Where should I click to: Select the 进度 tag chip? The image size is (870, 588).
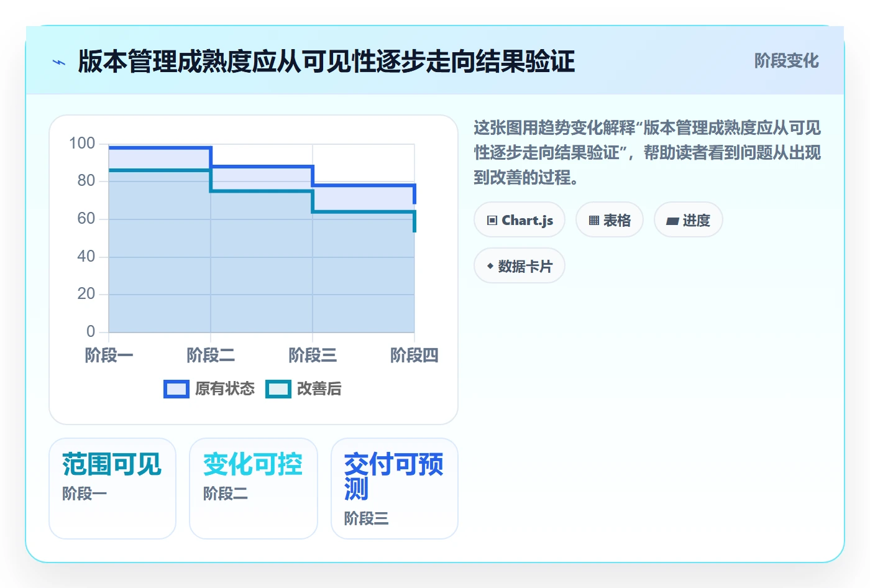click(x=689, y=220)
